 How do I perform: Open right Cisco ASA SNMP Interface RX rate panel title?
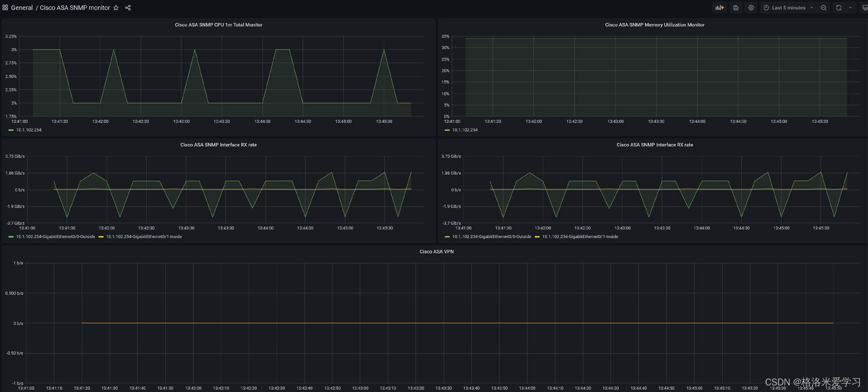click(x=654, y=145)
